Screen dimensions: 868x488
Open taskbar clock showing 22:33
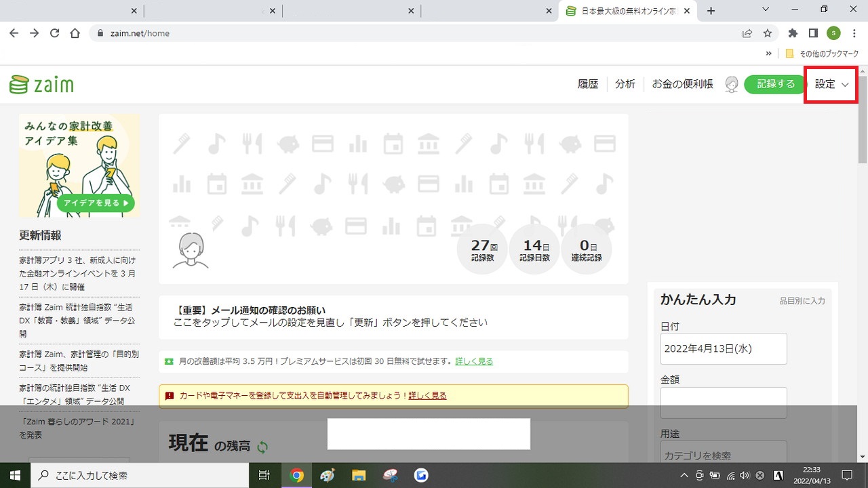[x=810, y=475]
